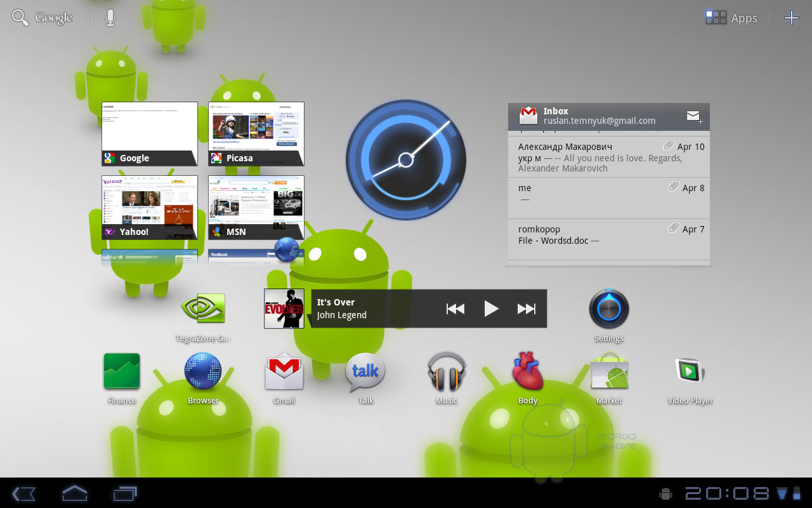Skip to the previous track

tap(455, 309)
